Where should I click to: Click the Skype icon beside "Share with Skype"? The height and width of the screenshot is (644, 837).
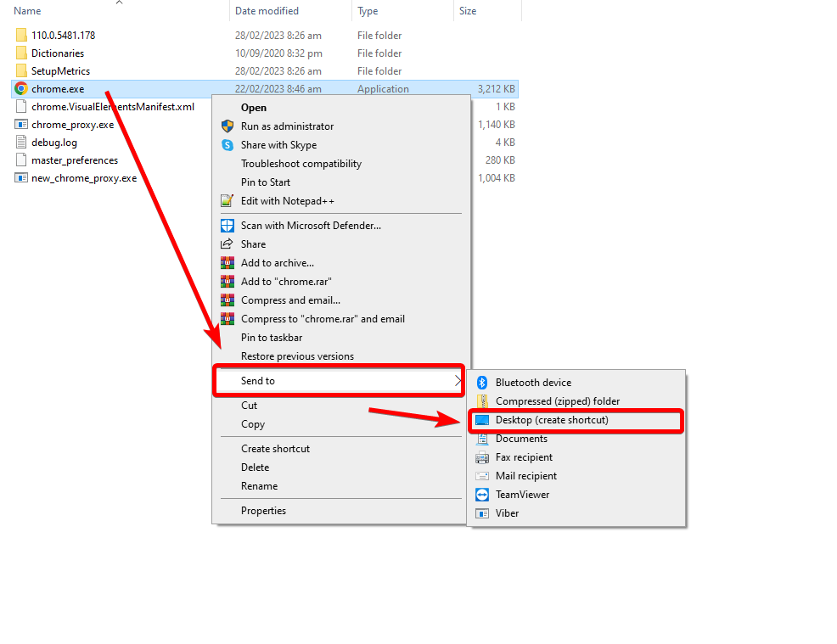coord(226,144)
